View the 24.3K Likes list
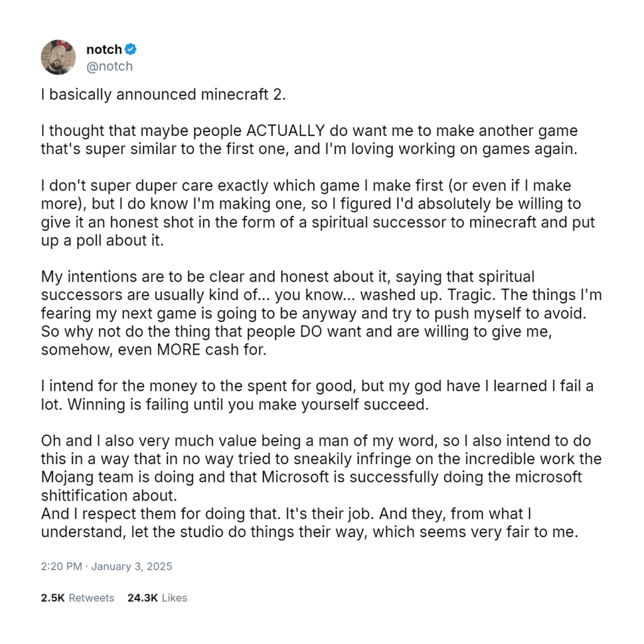 (157, 597)
